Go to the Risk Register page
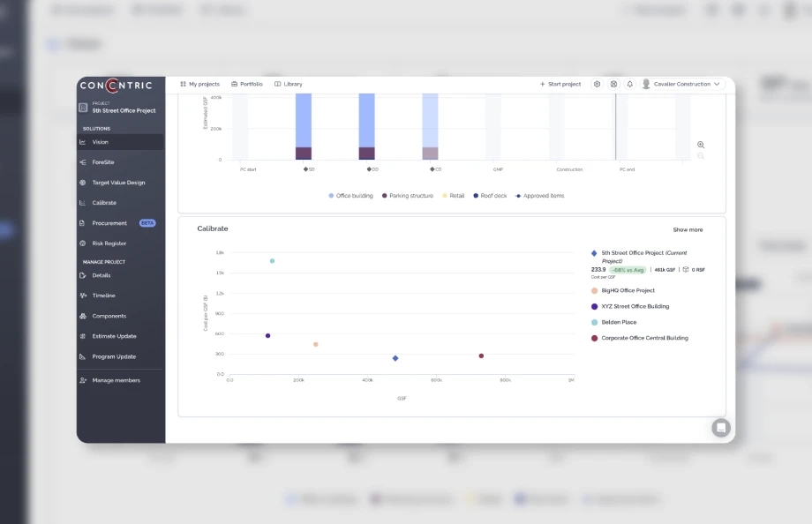This screenshot has width=812, height=524. point(109,243)
